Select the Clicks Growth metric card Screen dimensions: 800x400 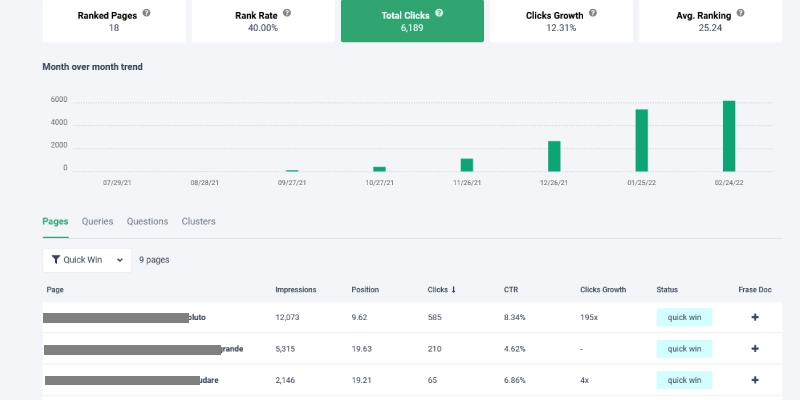tap(561, 21)
